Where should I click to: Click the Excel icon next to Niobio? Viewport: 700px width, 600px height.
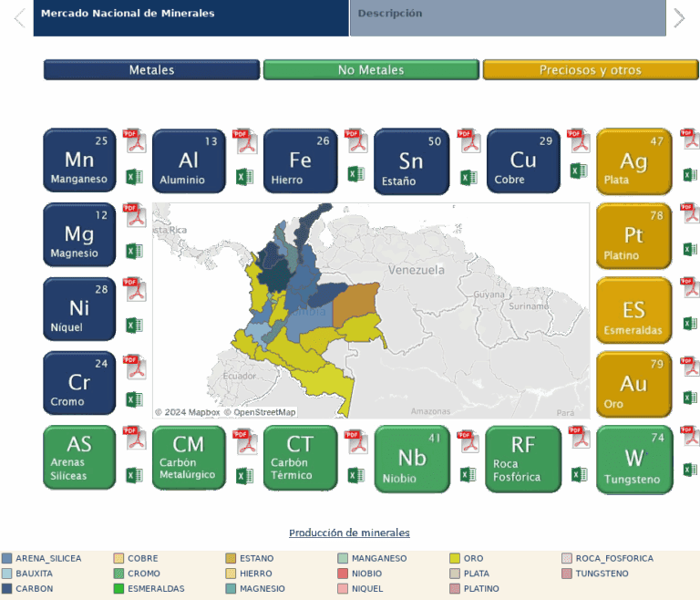coord(468,474)
